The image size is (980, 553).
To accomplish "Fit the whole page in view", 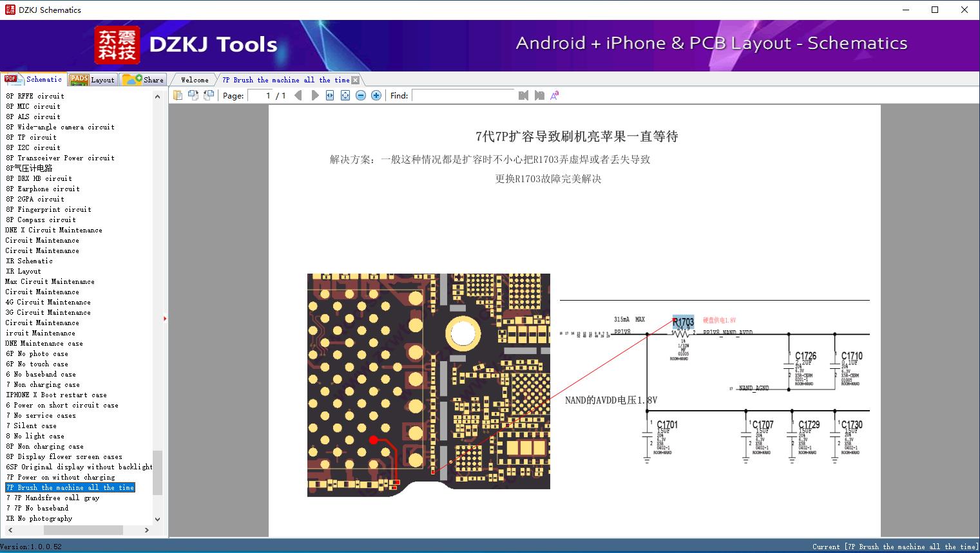I will pos(345,95).
